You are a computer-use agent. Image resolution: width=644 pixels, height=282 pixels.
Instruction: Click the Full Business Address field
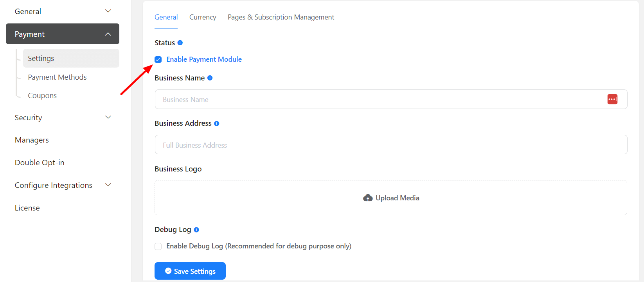coord(390,145)
